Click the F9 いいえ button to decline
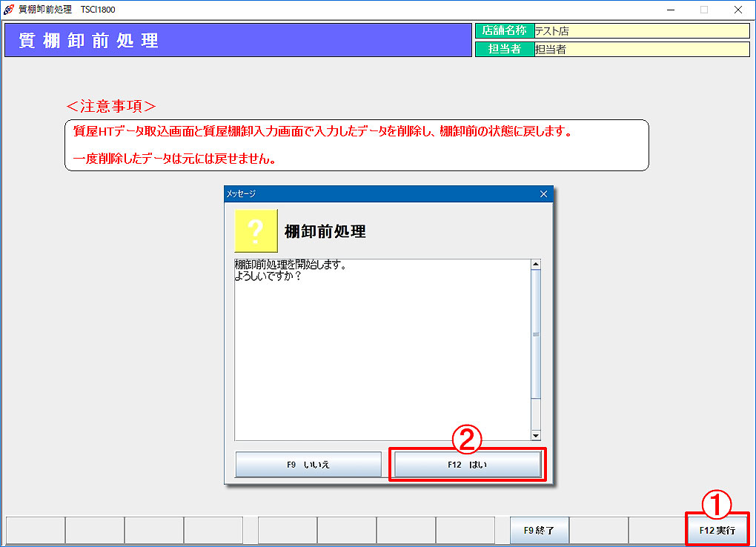This screenshot has width=756, height=547. coord(308,463)
